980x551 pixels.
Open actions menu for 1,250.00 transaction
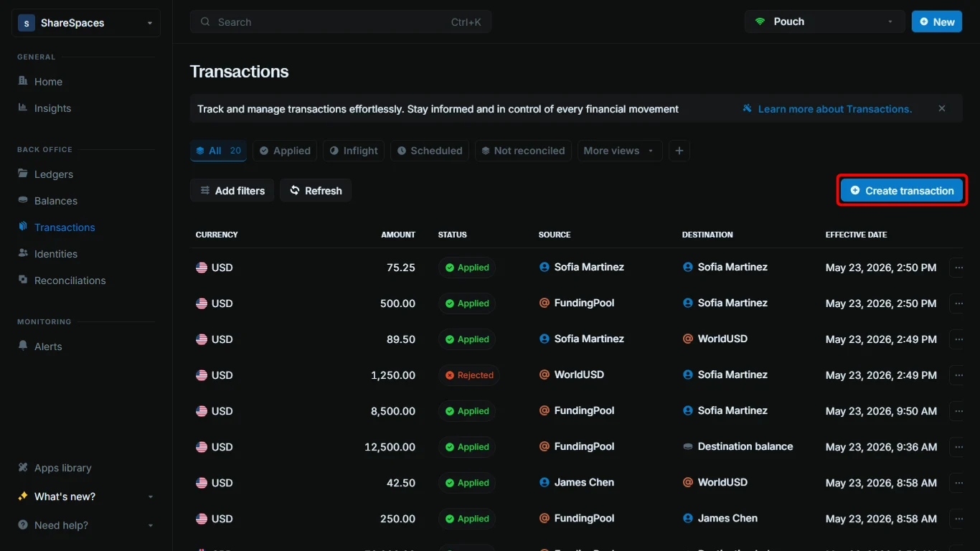pyautogui.click(x=958, y=375)
